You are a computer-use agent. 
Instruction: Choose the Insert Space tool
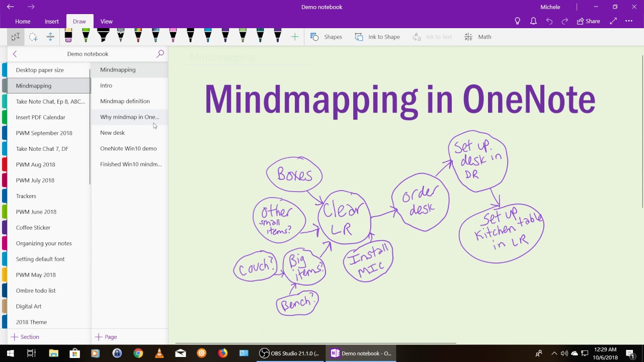pyautogui.click(x=50, y=37)
